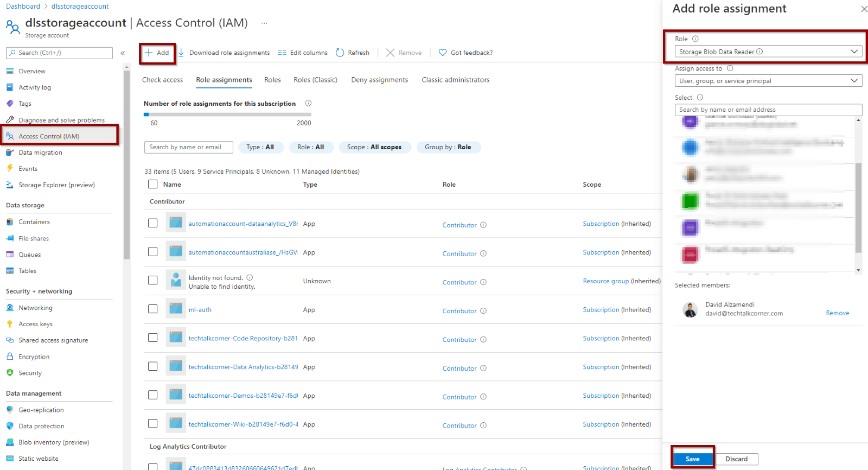This screenshot has height=470, width=868.
Task: Open the Access keys key icon
Action: point(10,324)
